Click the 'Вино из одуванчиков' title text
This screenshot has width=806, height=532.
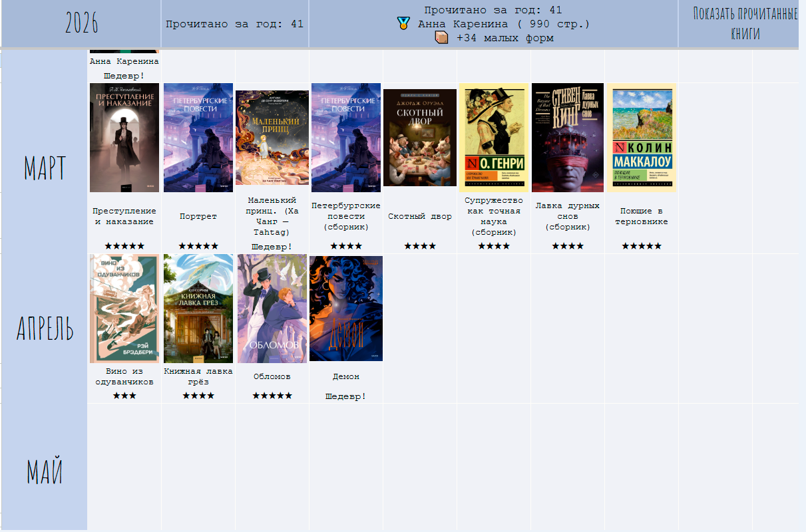point(124,376)
